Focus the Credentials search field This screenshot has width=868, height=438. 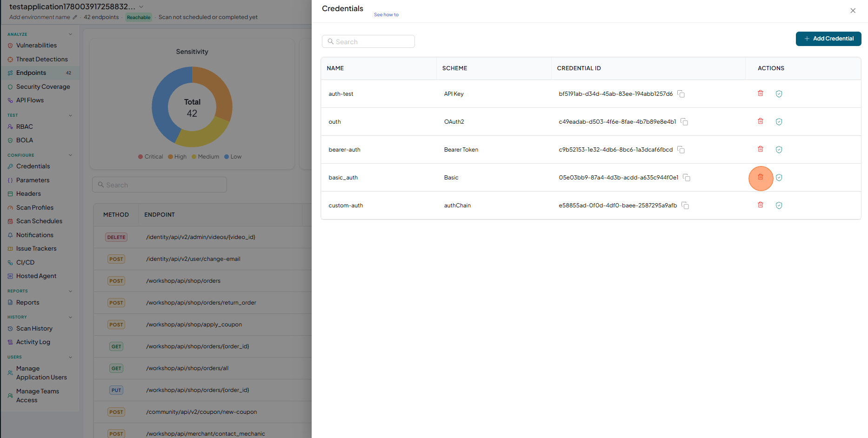pyautogui.click(x=368, y=41)
